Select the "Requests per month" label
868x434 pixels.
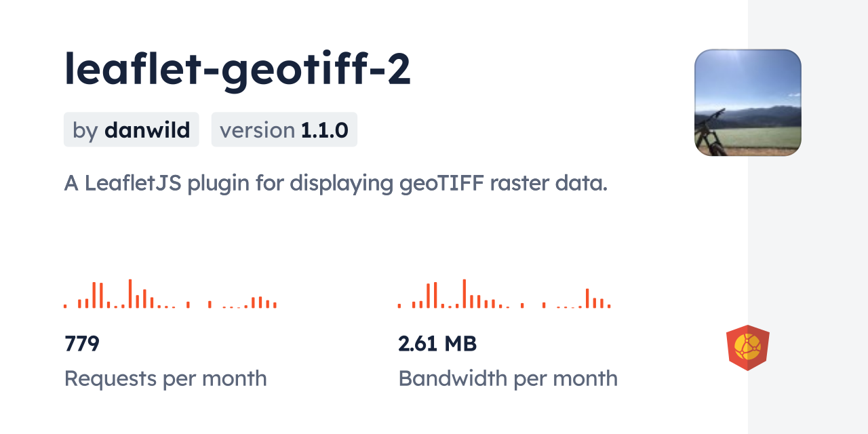[165, 378]
